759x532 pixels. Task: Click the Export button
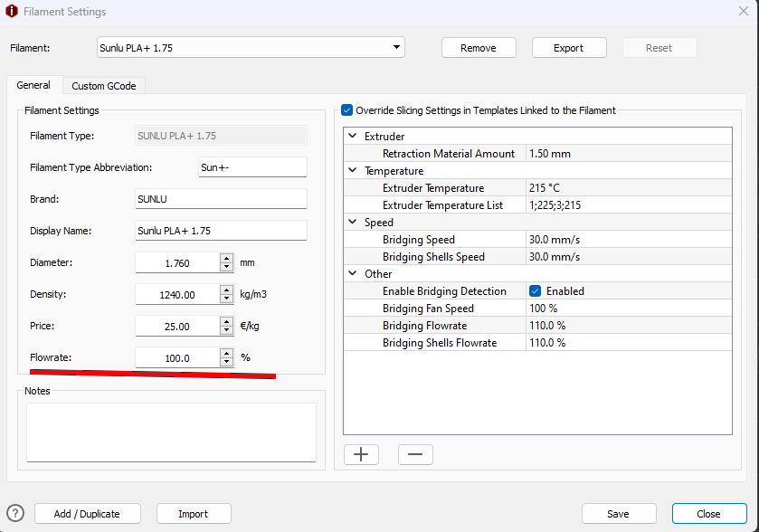point(568,48)
